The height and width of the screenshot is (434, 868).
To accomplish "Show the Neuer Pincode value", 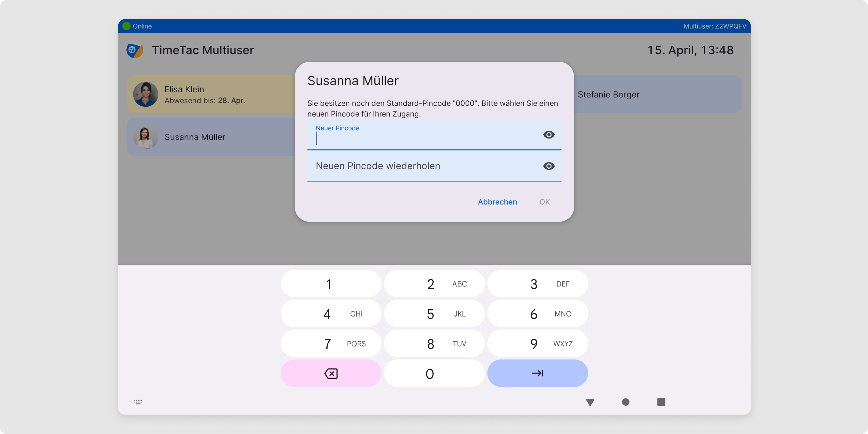I will tap(549, 135).
